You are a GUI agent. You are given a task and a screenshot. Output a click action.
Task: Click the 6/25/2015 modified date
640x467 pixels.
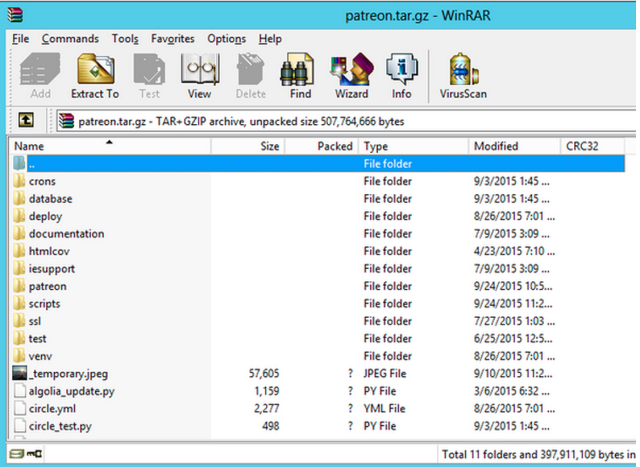click(513, 339)
